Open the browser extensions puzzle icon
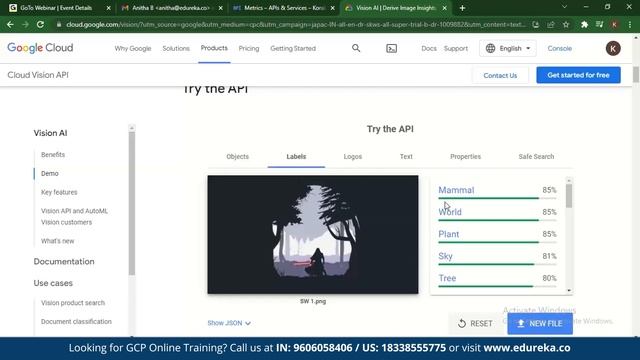This screenshot has width=640, height=360. tap(584, 24)
